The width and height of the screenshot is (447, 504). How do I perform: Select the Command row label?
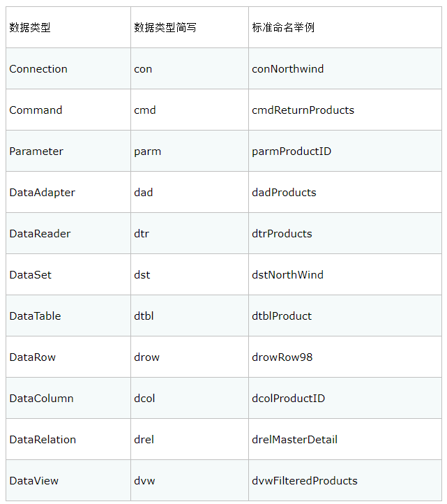click(36, 110)
